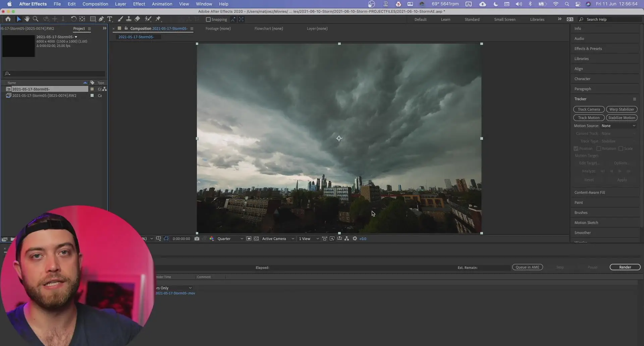Click the Track Camera button

click(x=589, y=109)
